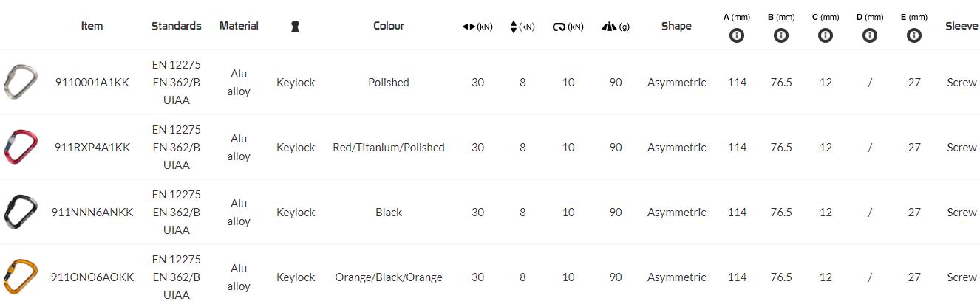Image resolution: width=980 pixels, height=304 pixels.
Task: Open item 911ONO6AOKK
Action: (x=92, y=277)
